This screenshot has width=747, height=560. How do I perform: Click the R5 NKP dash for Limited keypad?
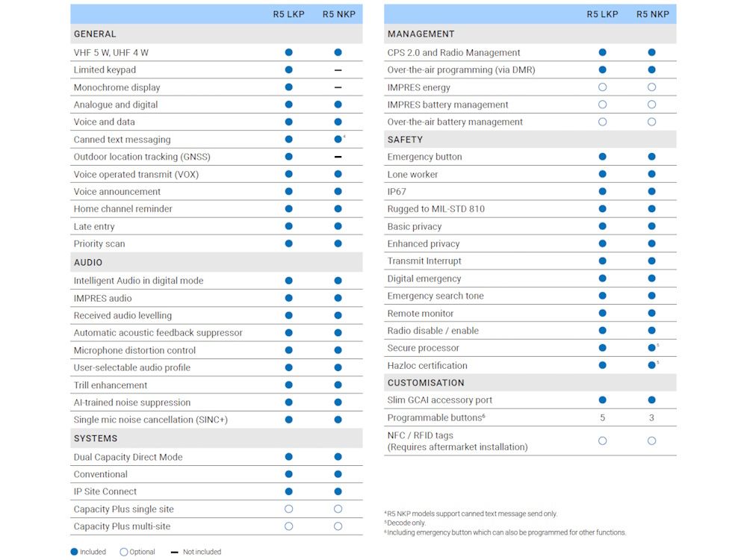[338, 70]
